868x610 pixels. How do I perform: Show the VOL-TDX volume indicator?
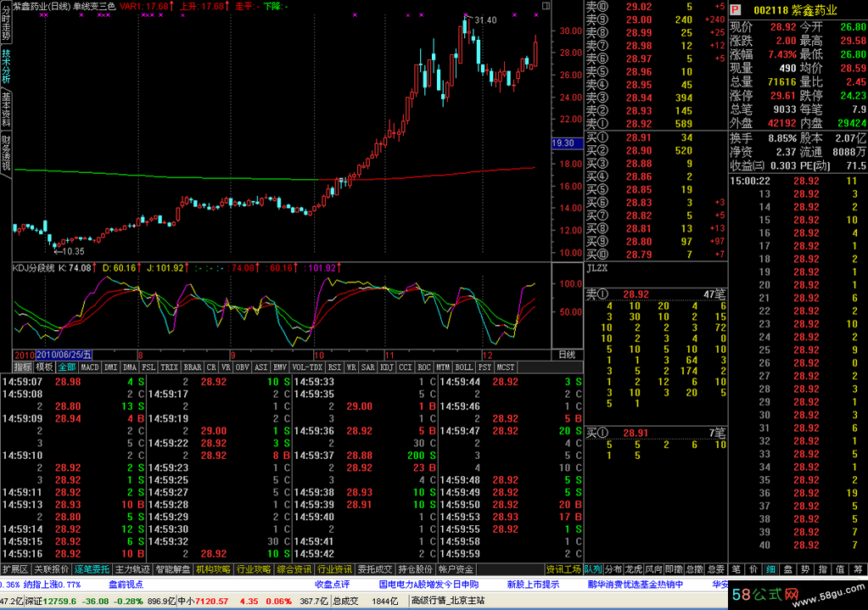pos(307,367)
